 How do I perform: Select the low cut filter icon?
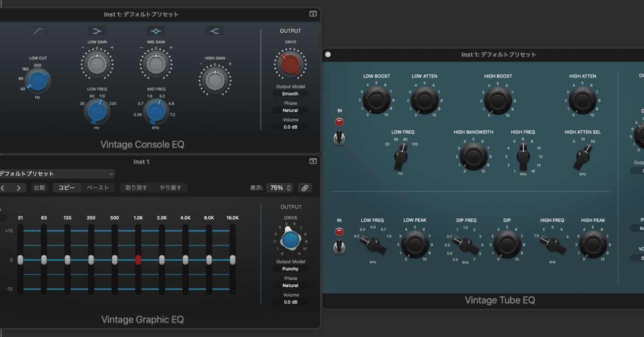(38, 31)
